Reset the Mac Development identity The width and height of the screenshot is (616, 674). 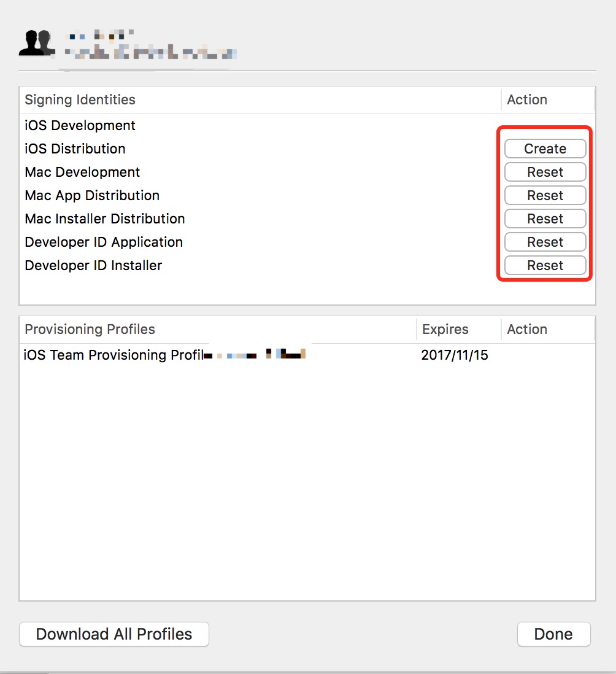click(545, 172)
